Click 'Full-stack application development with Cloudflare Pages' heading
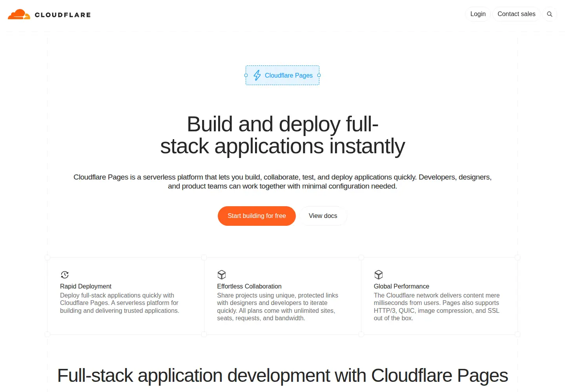The width and height of the screenshot is (565, 392). point(282,376)
